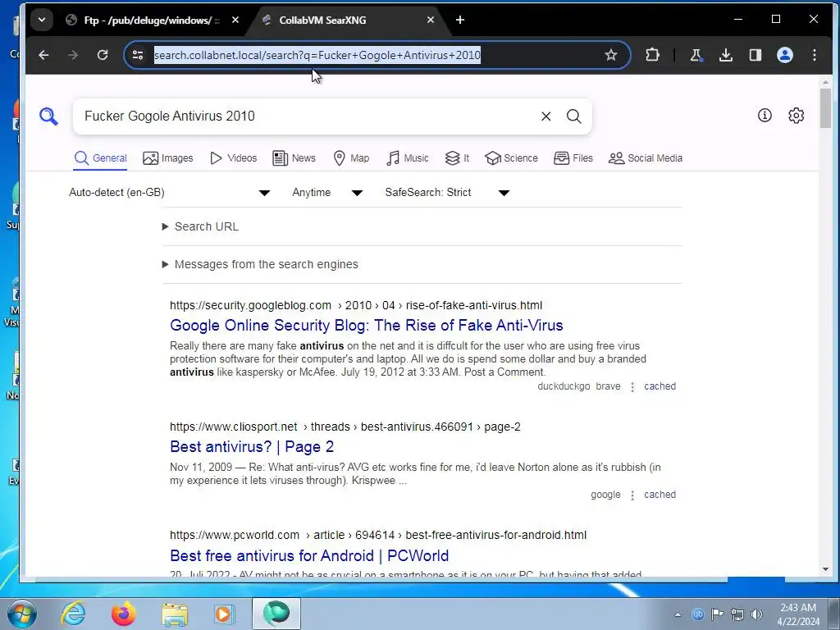
Task: Launch Firefox from taskbar
Action: 124,614
